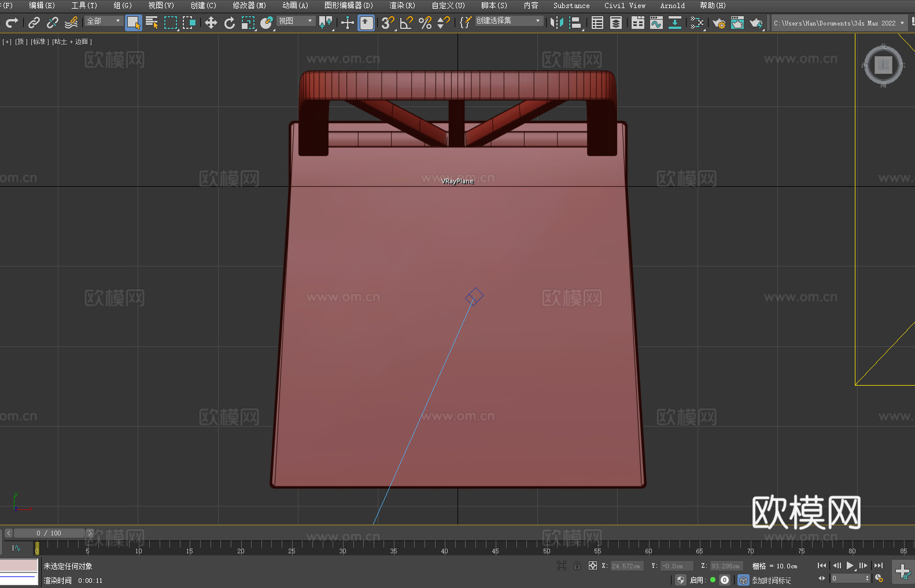The image size is (915, 588).
Task: Click viewport 顶 view label
Action: click(x=21, y=42)
